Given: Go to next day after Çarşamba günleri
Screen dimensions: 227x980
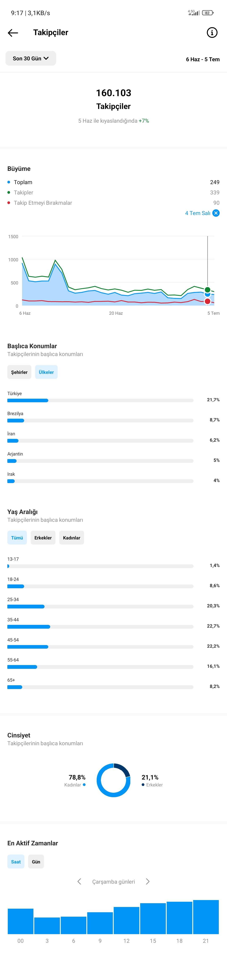Looking at the screenshot, I should (148, 882).
